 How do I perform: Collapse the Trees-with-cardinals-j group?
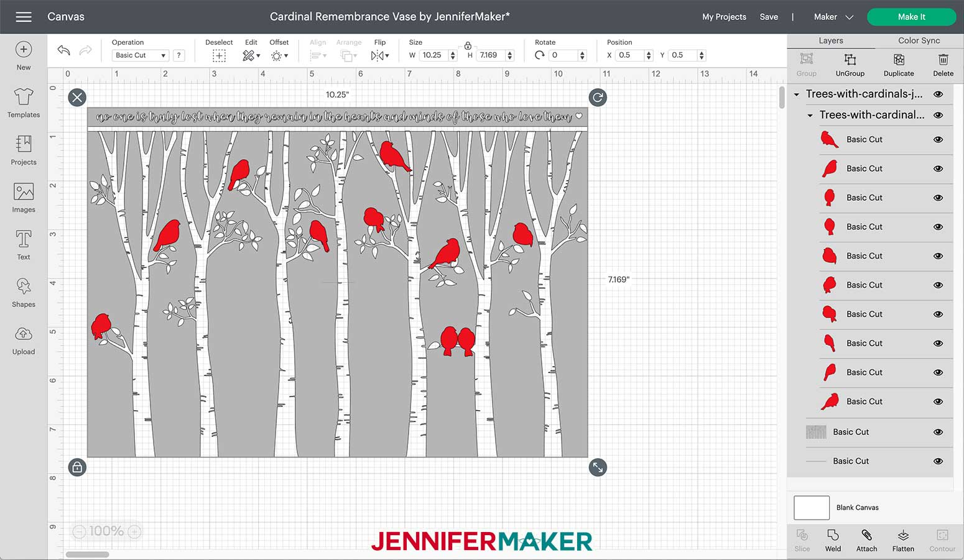tap(796, 94)
